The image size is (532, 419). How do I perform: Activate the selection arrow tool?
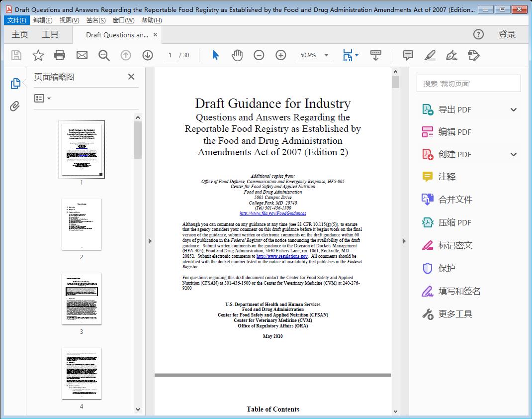(215, 55)
